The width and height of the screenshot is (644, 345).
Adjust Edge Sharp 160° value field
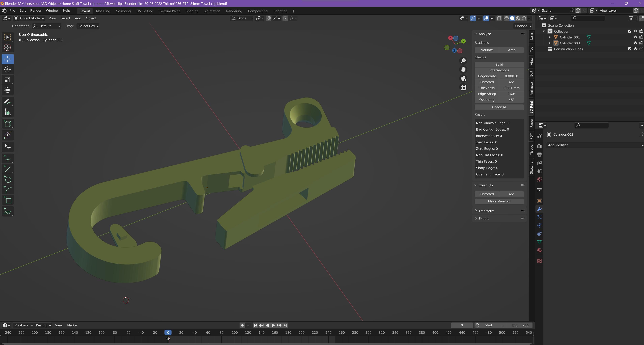pos(512,94)
